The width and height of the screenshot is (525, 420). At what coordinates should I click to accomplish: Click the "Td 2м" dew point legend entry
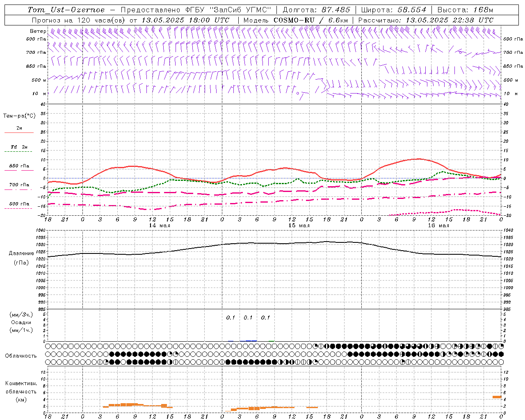[x=19, y=147]
